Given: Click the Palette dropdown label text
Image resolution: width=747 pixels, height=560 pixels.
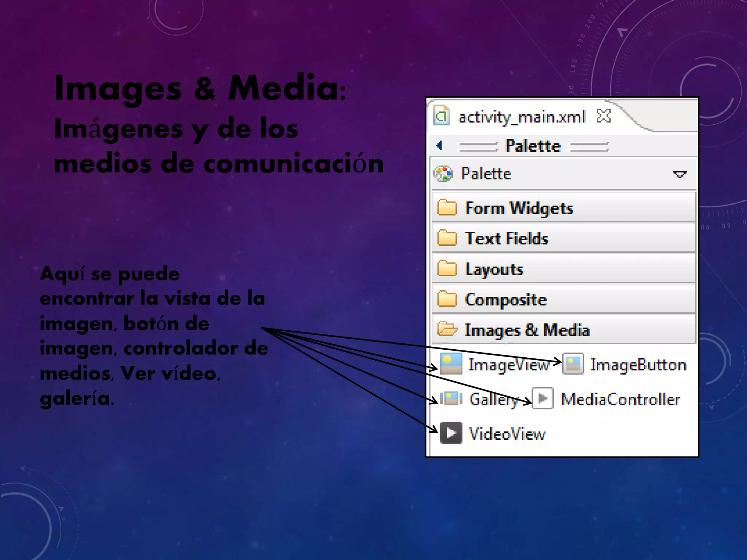Looking at the screenshot, I should click(486, 174).
